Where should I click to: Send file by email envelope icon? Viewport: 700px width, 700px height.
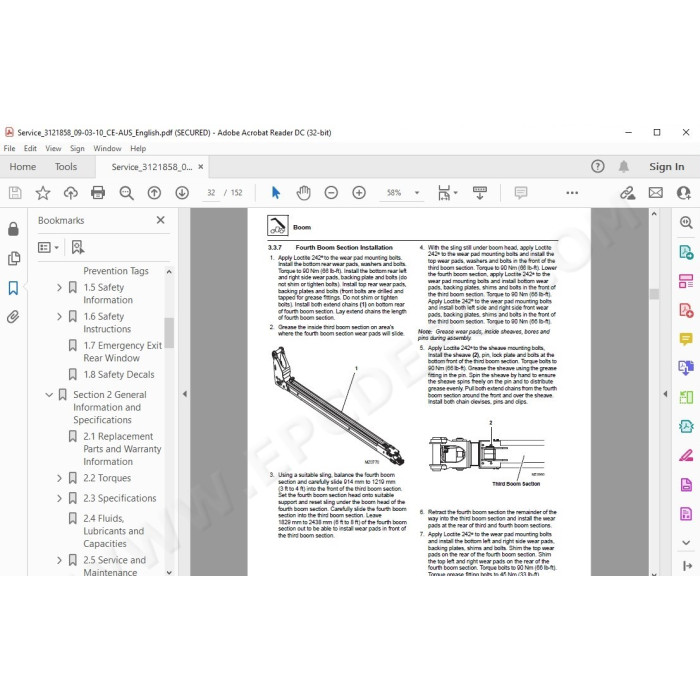click(655, 193)
